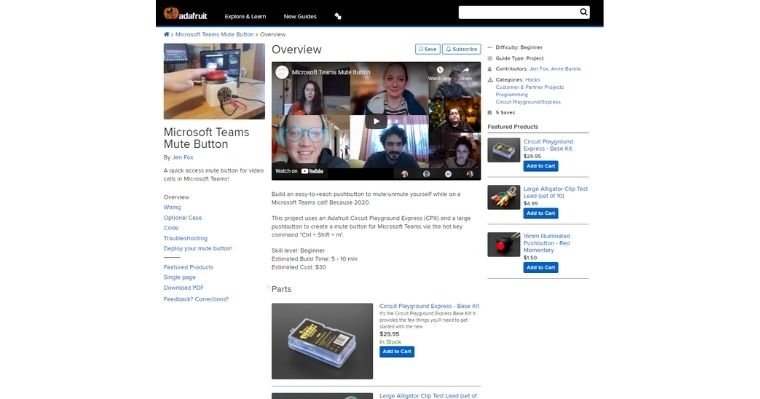Focus the search input box

point(518,12)
